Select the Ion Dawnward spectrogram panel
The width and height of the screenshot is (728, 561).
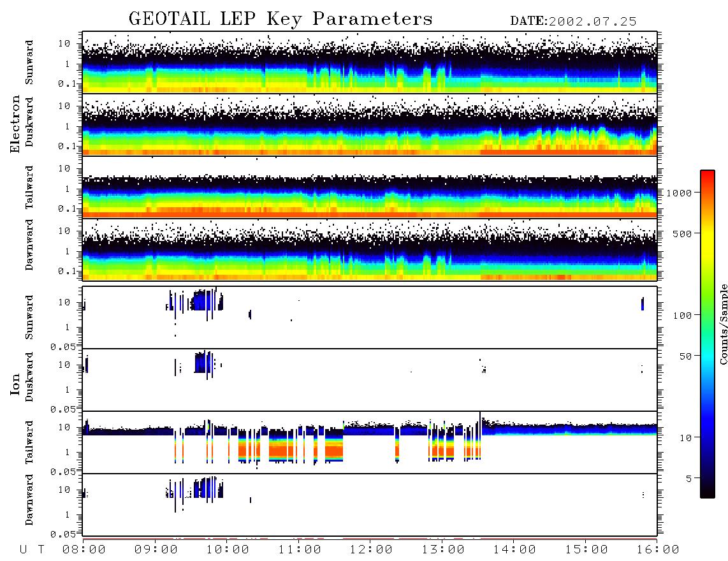click(370, 505)
